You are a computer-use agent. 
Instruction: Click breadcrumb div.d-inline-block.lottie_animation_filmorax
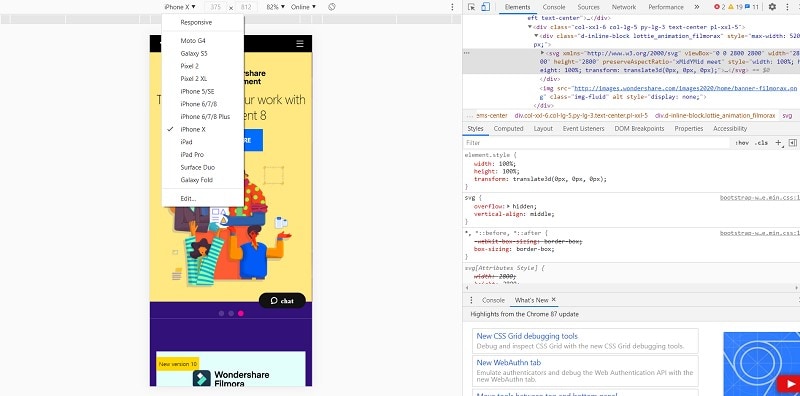point(715,116)
